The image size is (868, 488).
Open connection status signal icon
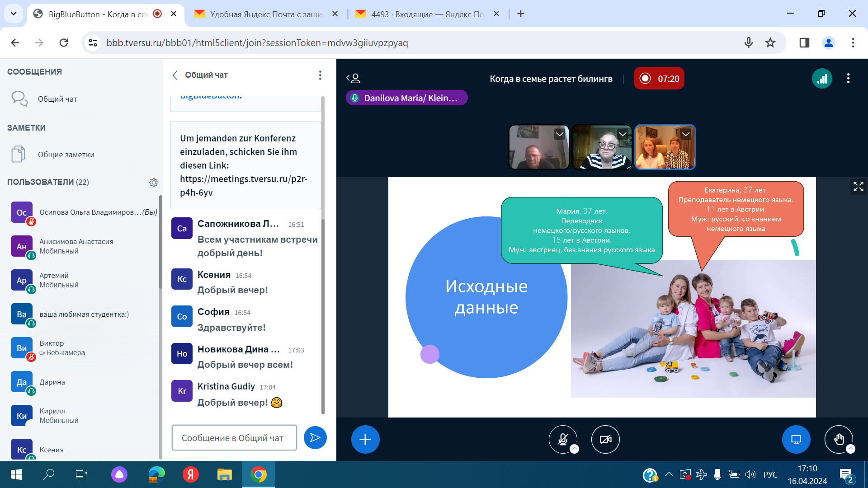822,79
